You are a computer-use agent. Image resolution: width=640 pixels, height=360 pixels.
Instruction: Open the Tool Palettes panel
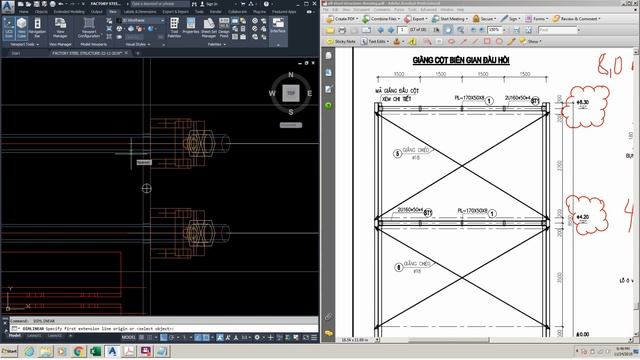point(174,28)
